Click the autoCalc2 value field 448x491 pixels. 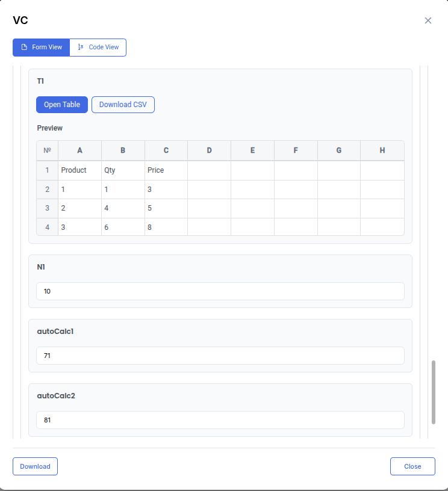(220, 420)
